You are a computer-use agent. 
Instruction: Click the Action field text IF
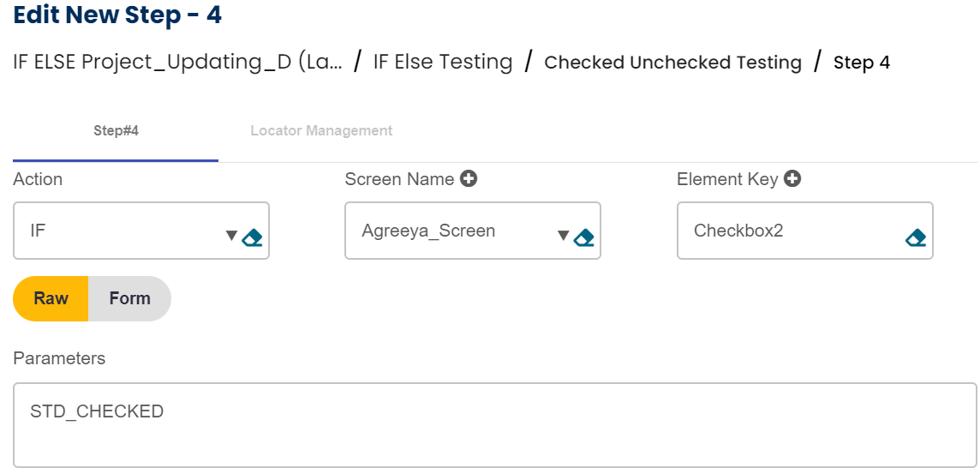tap(39, 231)
